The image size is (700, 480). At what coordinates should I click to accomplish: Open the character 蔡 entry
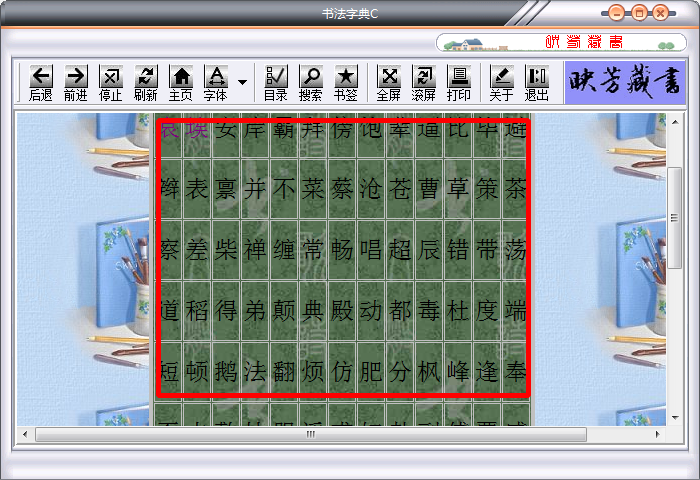342,189
